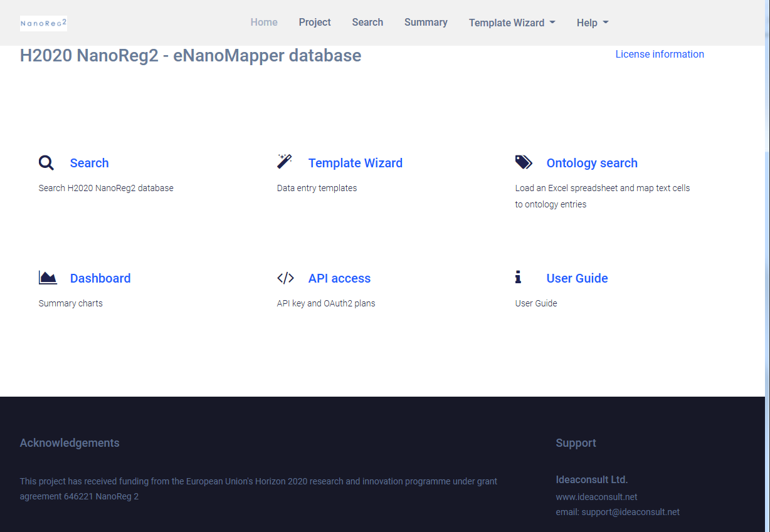Follow the Ontology search heading link

click(x=592, y=163)
